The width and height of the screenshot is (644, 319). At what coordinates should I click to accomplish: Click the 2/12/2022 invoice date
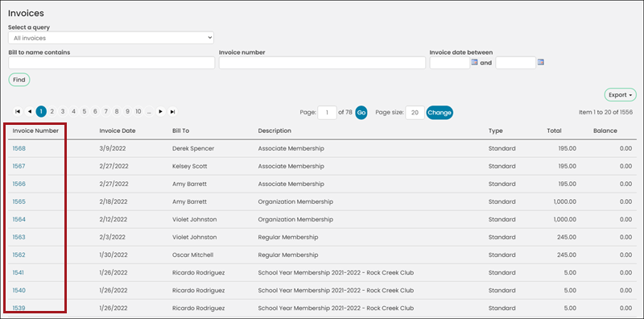(x=114, y=220)
